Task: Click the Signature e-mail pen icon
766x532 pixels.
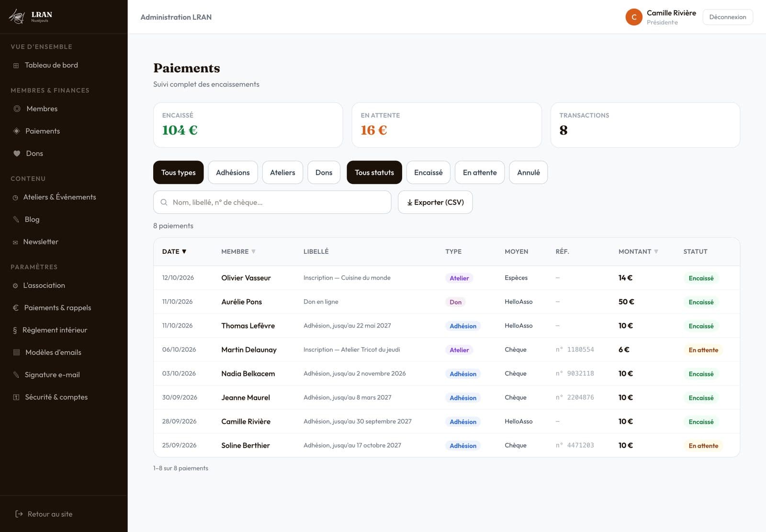Action: [x=16, y=374]
